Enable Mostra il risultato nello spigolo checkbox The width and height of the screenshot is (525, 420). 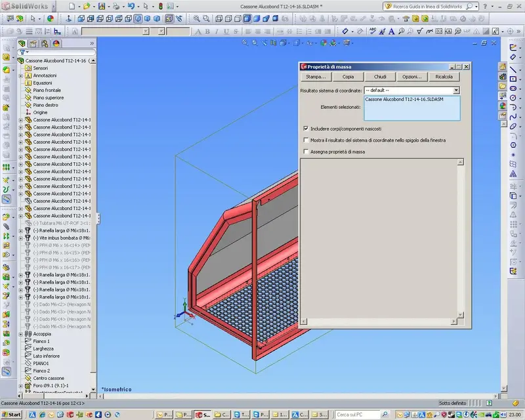coord(306,140)
